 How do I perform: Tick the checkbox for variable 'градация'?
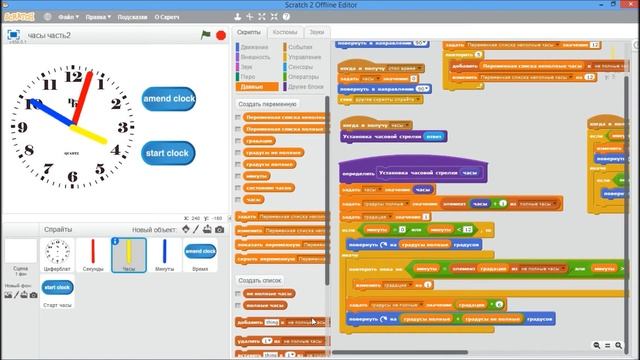tap(238, 141)
